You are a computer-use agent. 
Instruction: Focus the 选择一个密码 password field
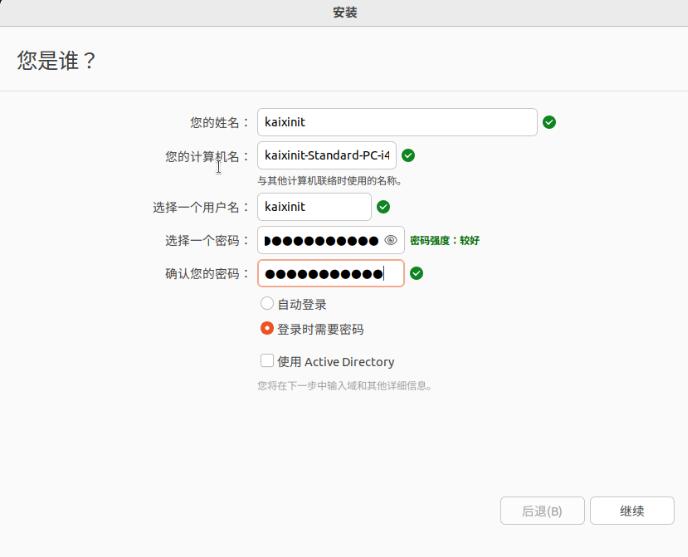click(x=320, y=240)
